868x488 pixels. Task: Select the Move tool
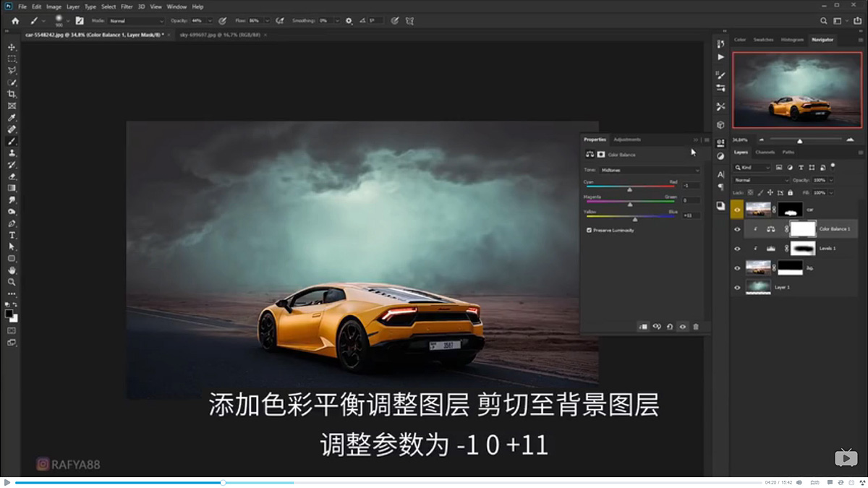[x=11, y=46]
